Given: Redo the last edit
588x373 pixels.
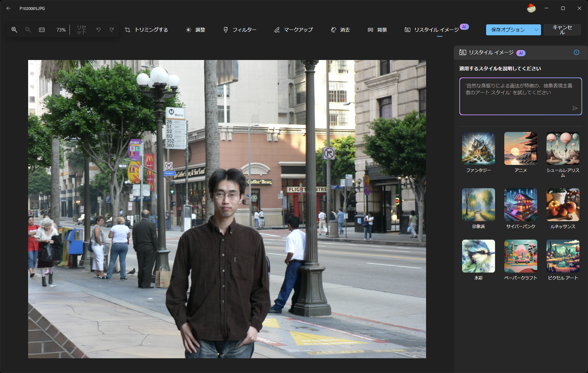Looking at the screenshot, I should 112,30.
